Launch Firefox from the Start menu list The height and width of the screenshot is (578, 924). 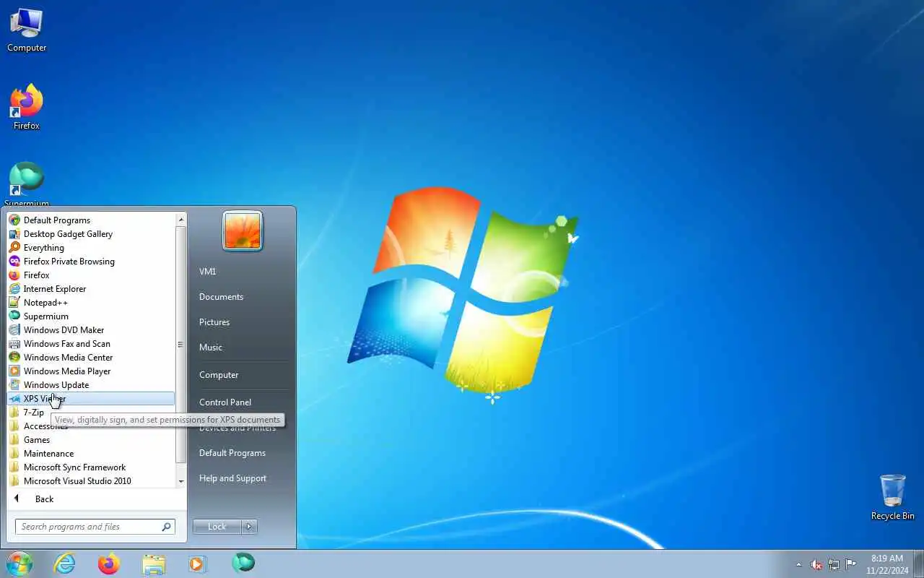click(91, 275)
